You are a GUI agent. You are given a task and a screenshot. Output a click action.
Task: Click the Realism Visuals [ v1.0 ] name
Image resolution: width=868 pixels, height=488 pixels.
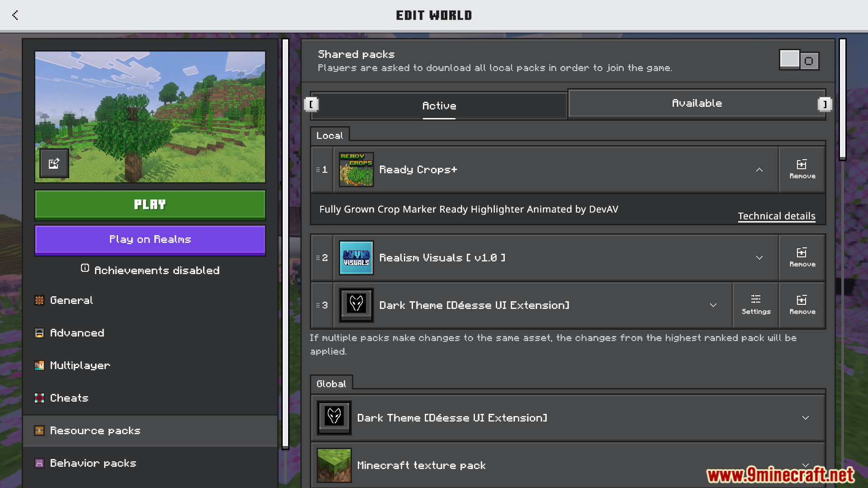coord(442,258)
